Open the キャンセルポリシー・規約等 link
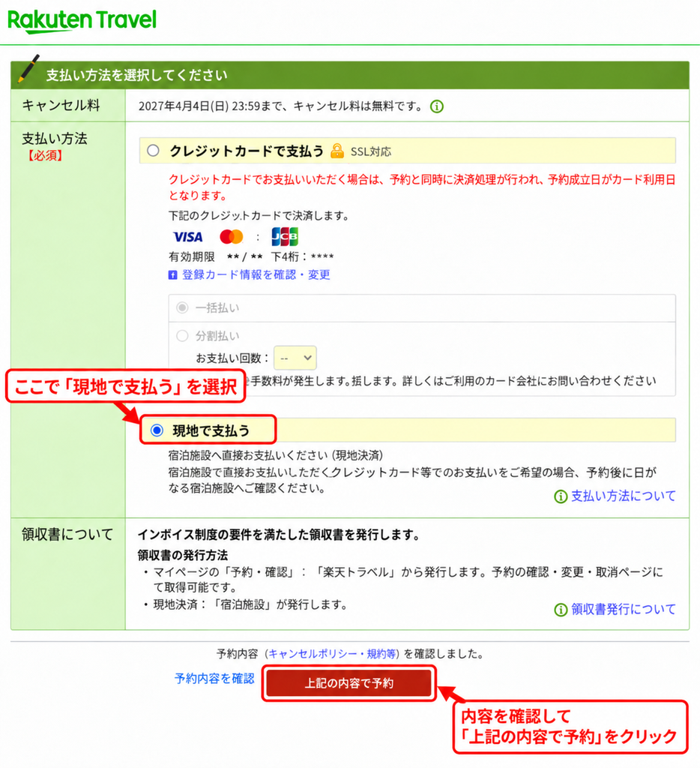The width and height of the screenshot is (700, 768). click(332, 654)
